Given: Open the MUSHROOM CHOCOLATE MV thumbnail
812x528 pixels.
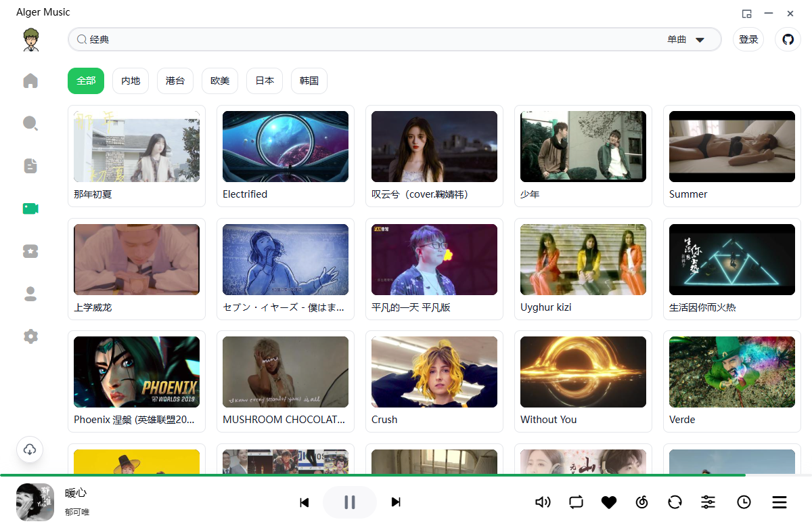Looking at the screenshot, I should click(x=286, y=372).
